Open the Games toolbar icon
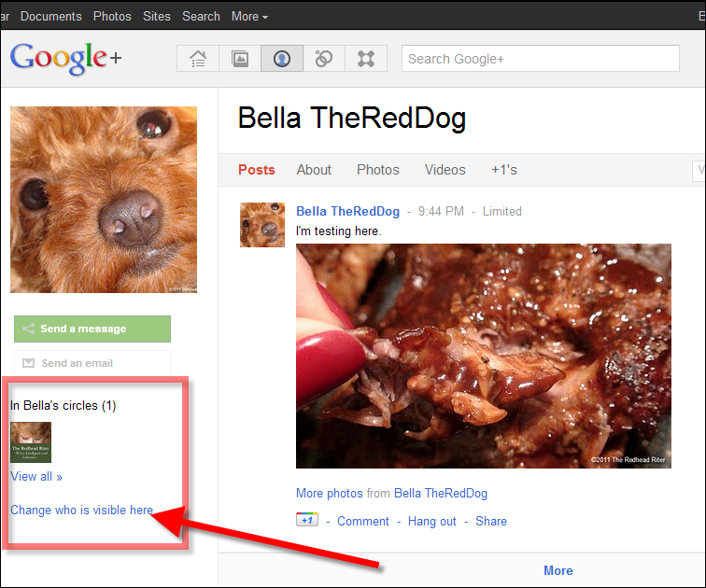706x588 pixels. [x=366, y=59]
